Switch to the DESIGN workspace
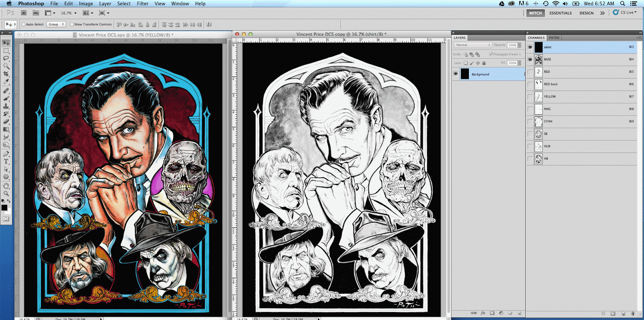 click(586, 13)
